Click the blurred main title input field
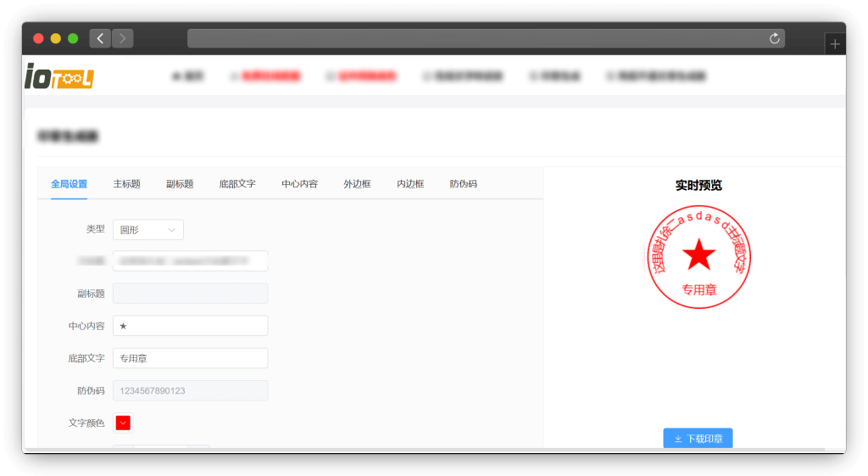868x476 pixels. click(x=191, y=261)
